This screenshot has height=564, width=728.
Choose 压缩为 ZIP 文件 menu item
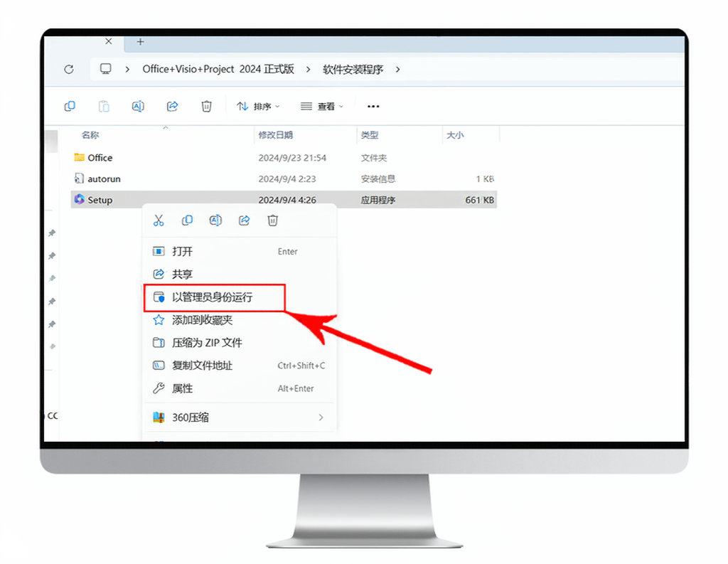tap(240, 342)
